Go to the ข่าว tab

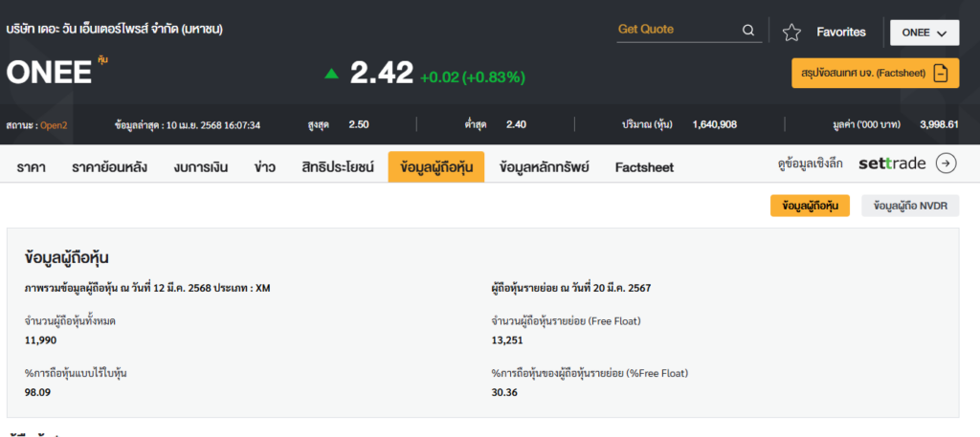[x=265, y=167]
